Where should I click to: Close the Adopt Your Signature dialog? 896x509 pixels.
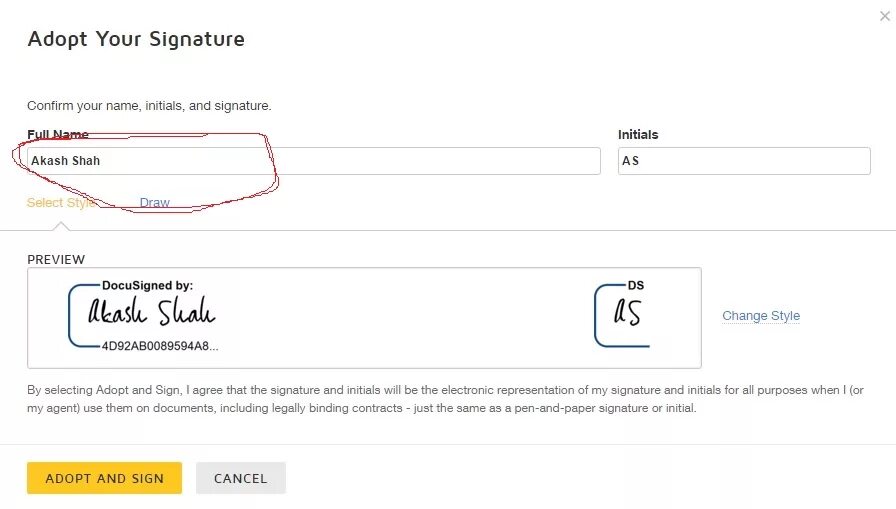coord(884,16)
